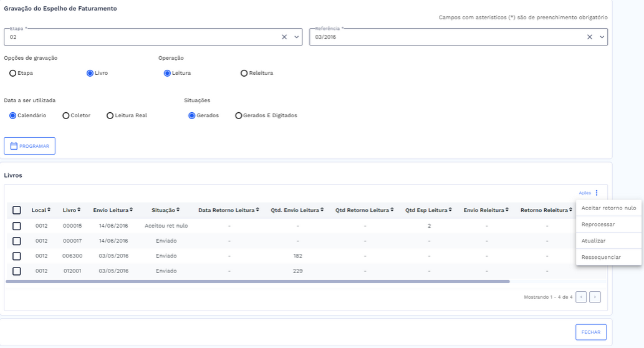This screenshot has height=348, width=644.
Task: Select the Etapa radio option
Action: pos(12,73)
